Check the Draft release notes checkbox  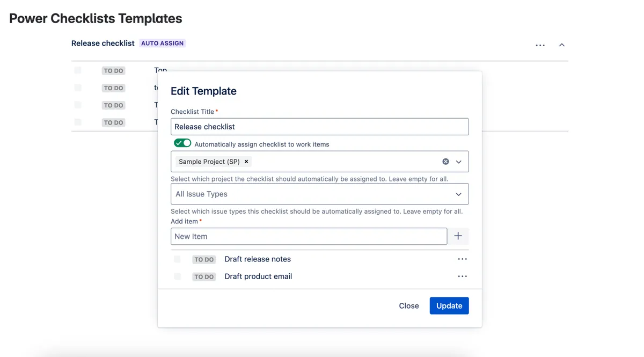pos(177,259)
